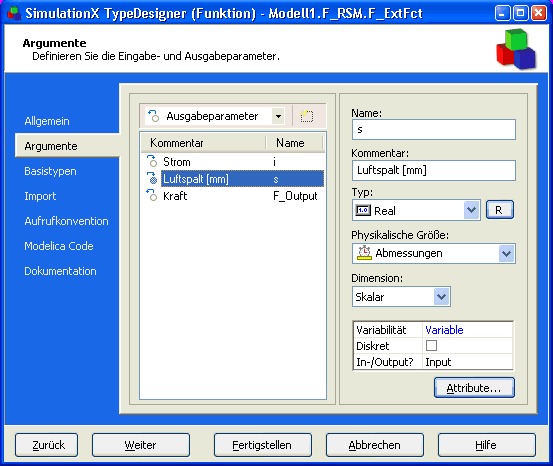Click the Variabilität property label
The height and width of the screenshot is (466, 553).
click(x=381, y=330)
